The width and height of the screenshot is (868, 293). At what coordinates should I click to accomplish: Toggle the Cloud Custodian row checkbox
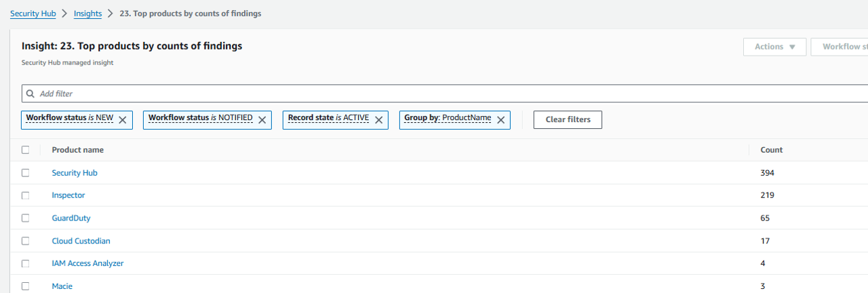[x=26, y=241]
